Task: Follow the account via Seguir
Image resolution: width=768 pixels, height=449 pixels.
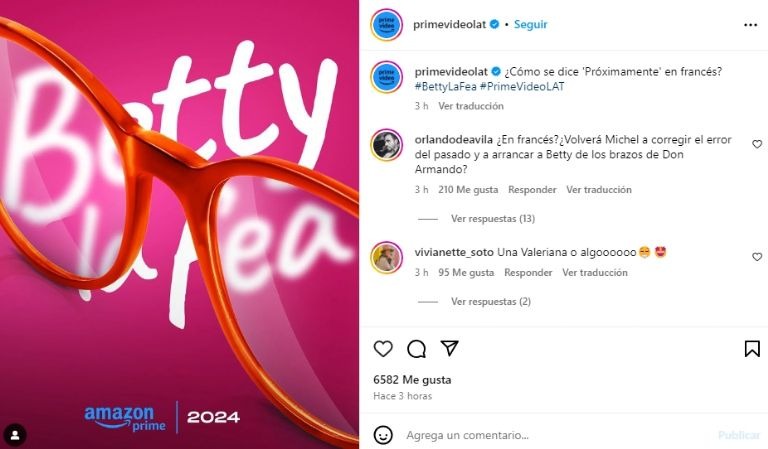Action: pos(530,24)
